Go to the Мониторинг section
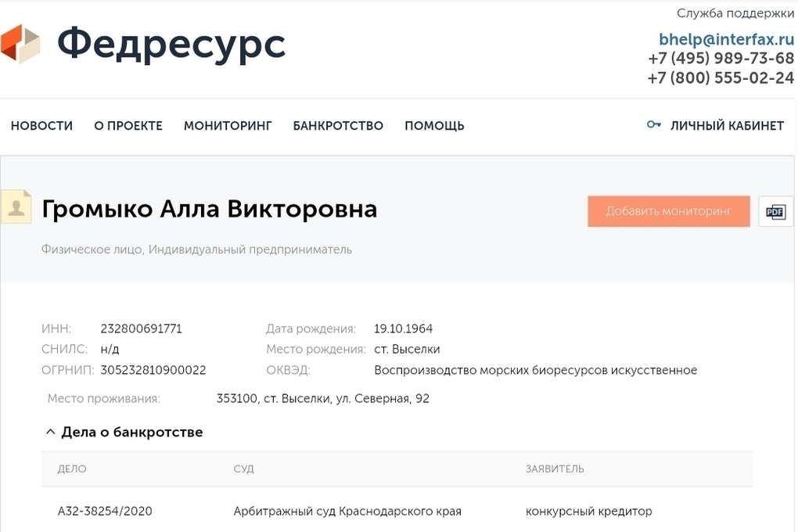This screenshot has height=532, width=798. pos(228,125)
